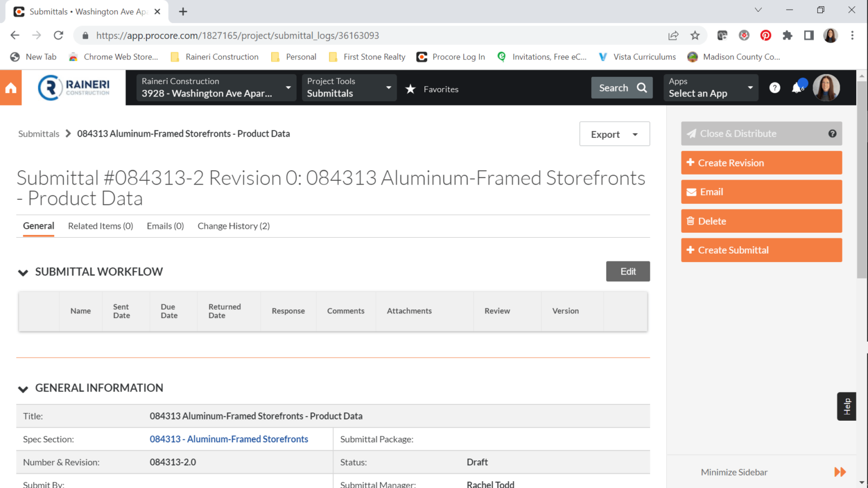The image size is (868, 488).
Task: Reload the page
Action: (x=58, y=35)
